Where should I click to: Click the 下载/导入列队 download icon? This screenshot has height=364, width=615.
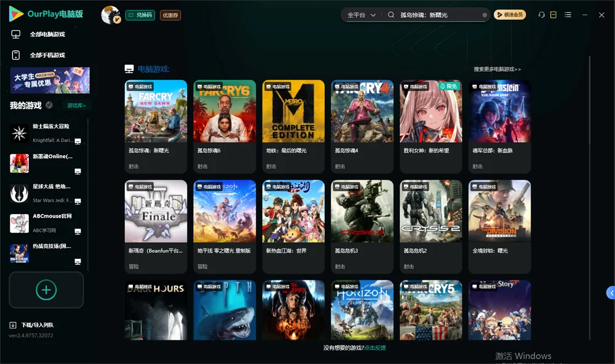click(x=13, y=325)
